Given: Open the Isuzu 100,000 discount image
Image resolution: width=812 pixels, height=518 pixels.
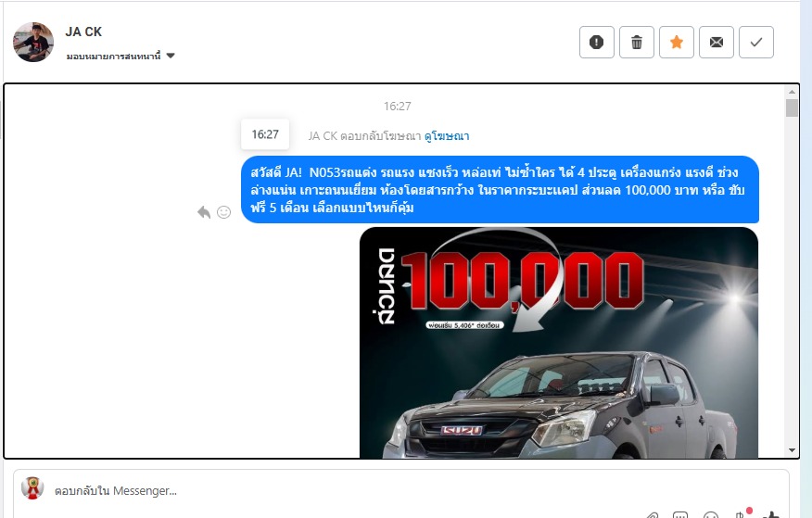Looking at the screenshot, I should [x=559, y=343].
